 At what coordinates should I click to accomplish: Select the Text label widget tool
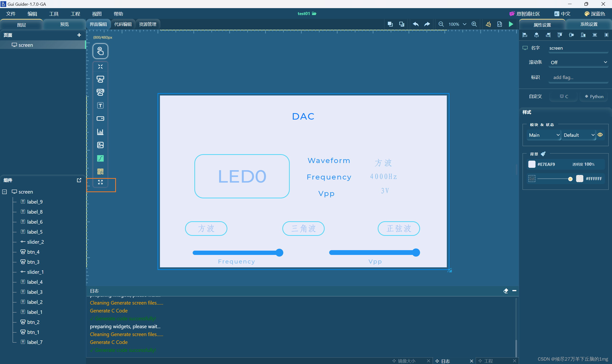tap(100, 105)
